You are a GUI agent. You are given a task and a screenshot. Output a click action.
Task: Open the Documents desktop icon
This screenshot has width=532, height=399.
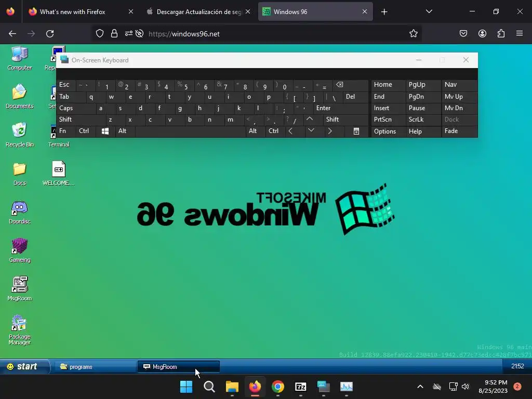[x=20, y=96]
